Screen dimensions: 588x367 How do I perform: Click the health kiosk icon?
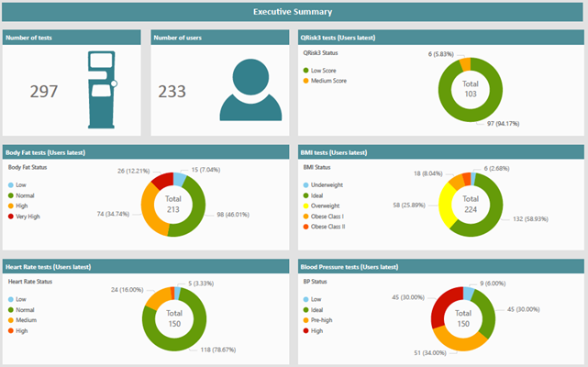coord(103,90)
